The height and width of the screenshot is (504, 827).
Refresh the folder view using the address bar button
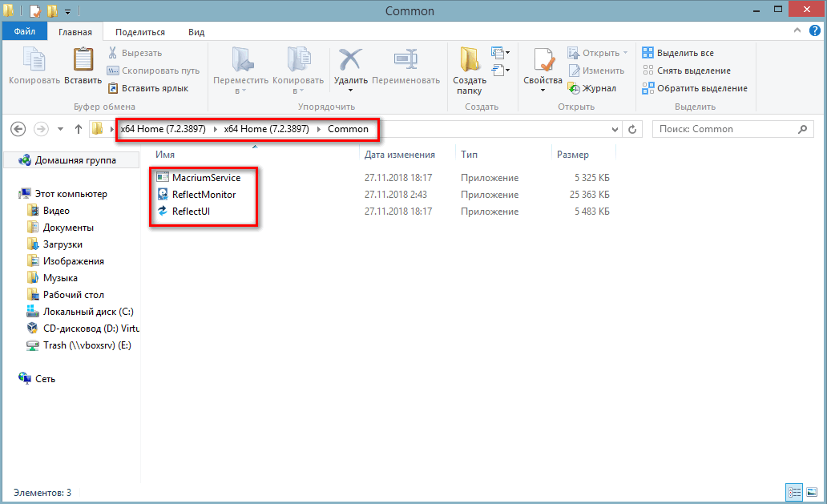pos(633,129)
